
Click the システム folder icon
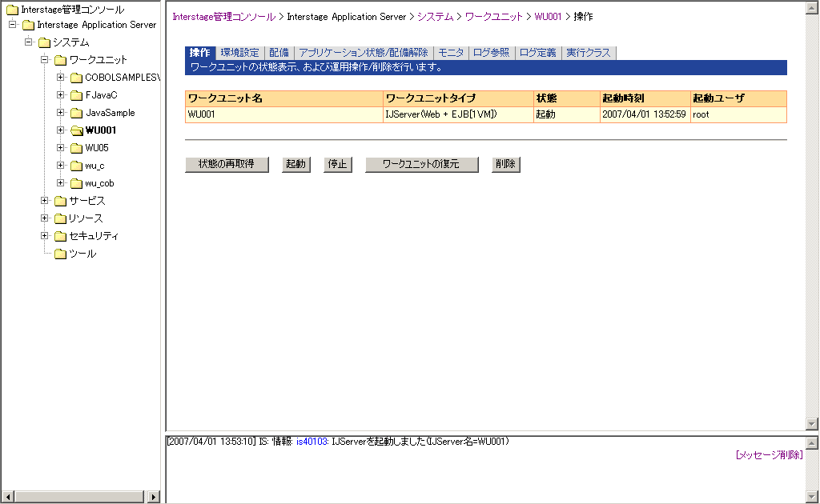(45, 42)
